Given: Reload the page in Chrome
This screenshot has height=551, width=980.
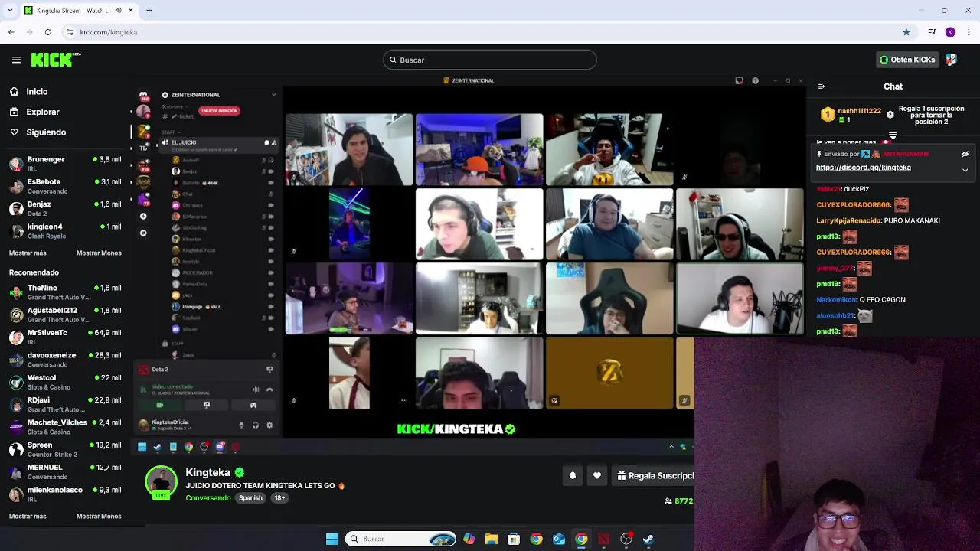Looking at the screenshot, I should pyautogui.click(x=47, y=32).
